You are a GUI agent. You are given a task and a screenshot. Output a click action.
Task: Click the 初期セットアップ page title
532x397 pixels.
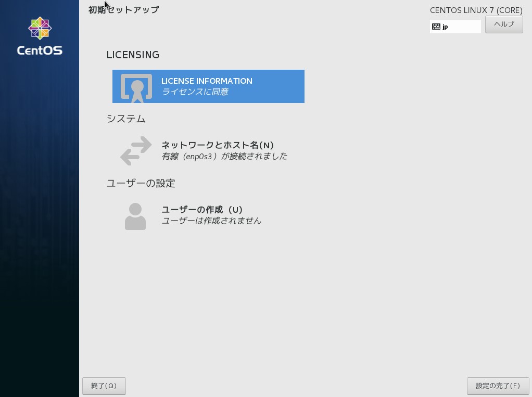(123, 10)
